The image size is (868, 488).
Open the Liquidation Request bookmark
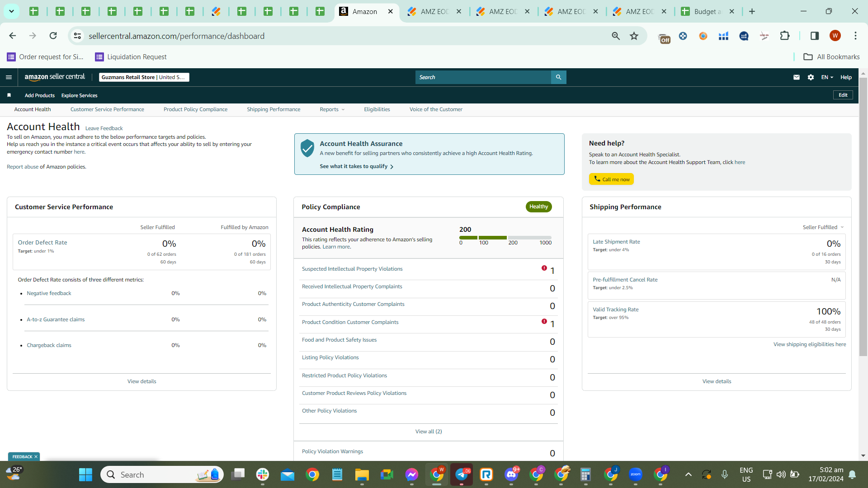(x=131, y=56)
